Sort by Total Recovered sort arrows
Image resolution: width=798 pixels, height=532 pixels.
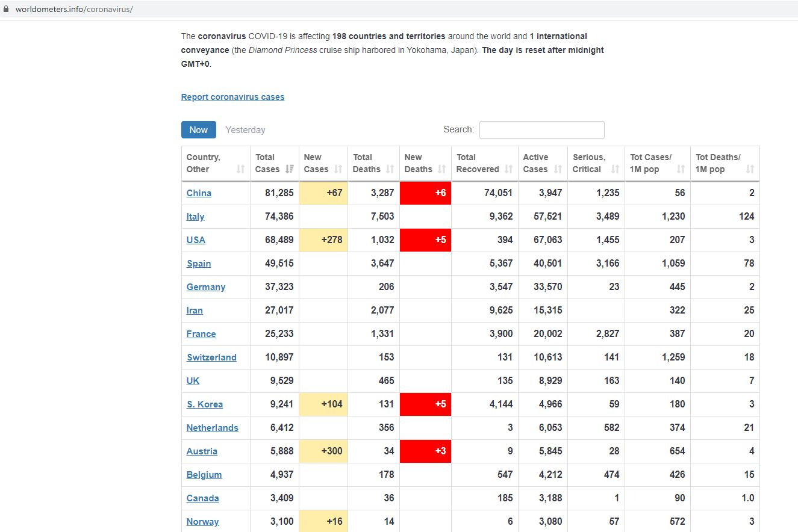(x=508, y=169)
